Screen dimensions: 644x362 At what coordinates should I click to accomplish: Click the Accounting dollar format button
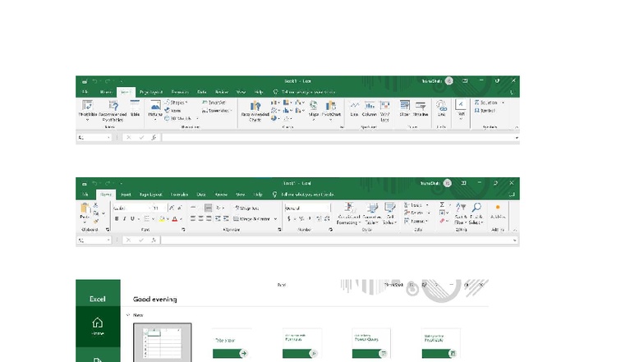[x=289, y=218]
